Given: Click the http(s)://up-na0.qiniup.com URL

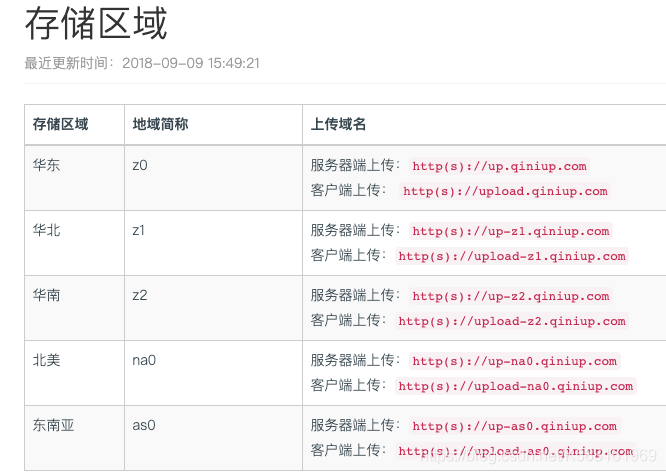Looking at the screenshot, I should pos(515,361).
